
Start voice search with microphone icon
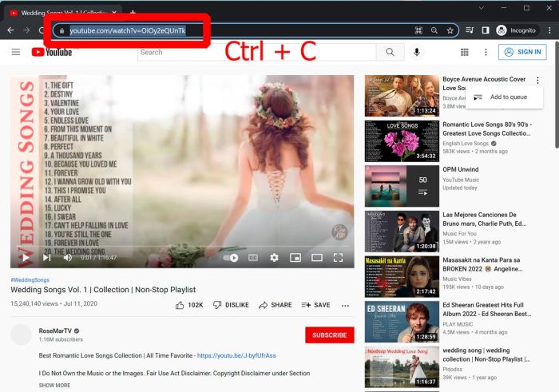(416, 52)
